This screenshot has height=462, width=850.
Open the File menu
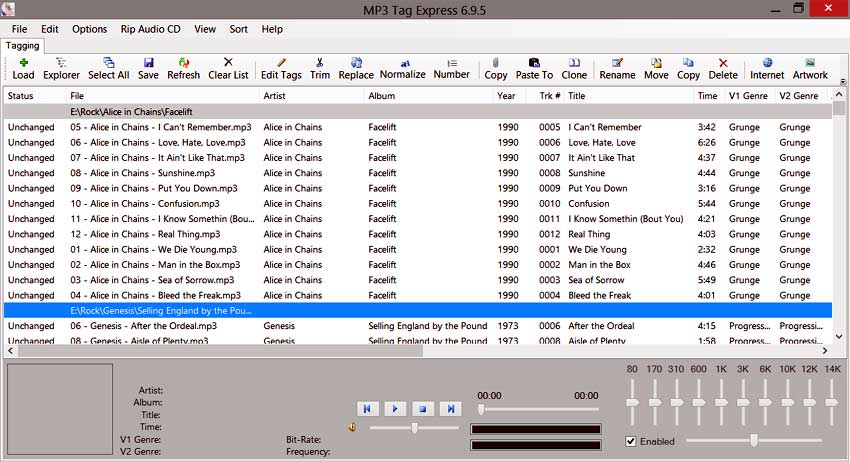[20, 29]
